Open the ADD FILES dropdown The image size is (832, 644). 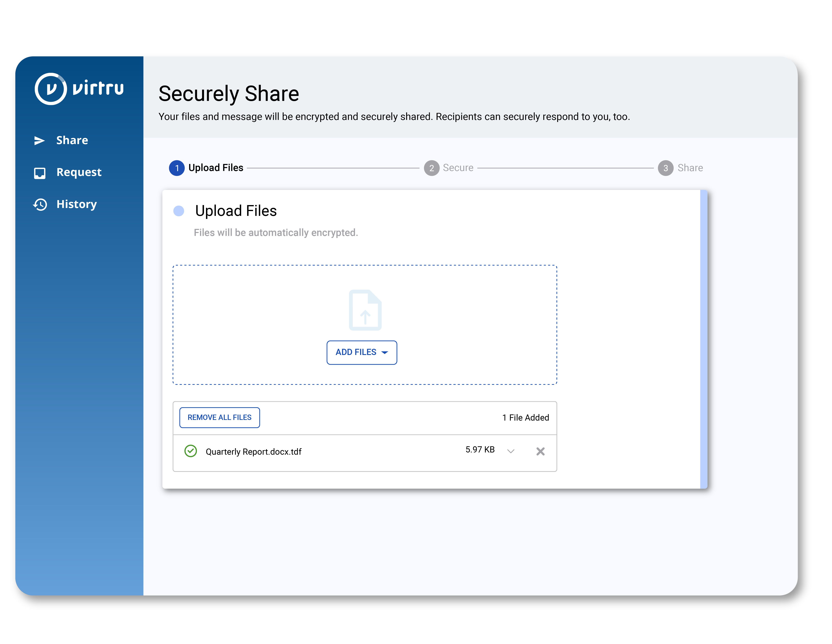pos(361,352)
